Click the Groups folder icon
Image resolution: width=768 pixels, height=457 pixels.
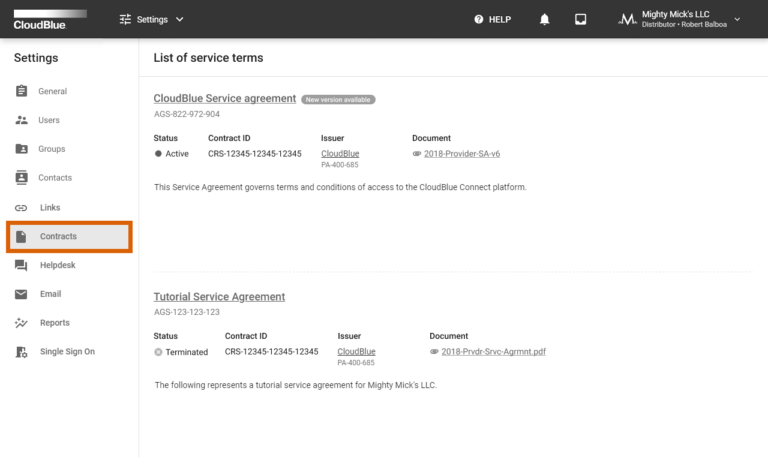(x=22, y=148)
